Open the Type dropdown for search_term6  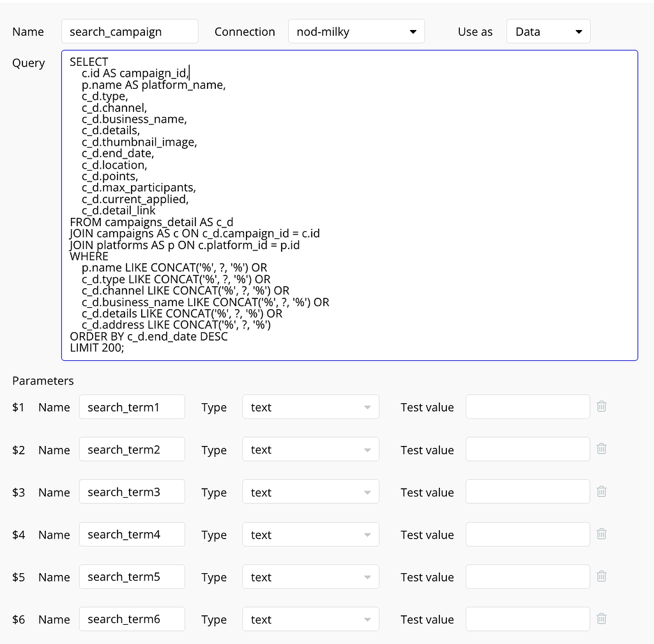[310, 618]
